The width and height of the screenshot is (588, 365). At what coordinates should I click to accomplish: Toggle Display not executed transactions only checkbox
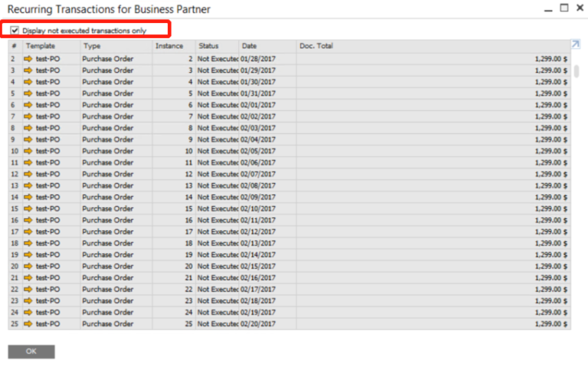tap(15, 31)
